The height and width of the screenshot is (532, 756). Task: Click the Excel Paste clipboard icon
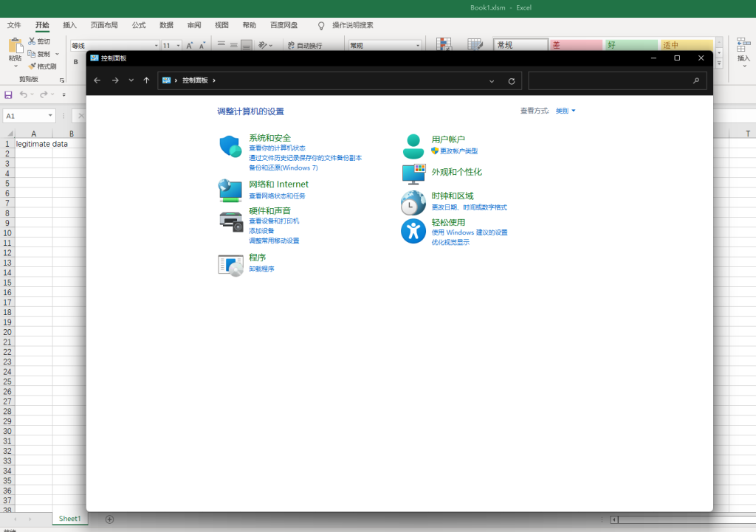16,46
